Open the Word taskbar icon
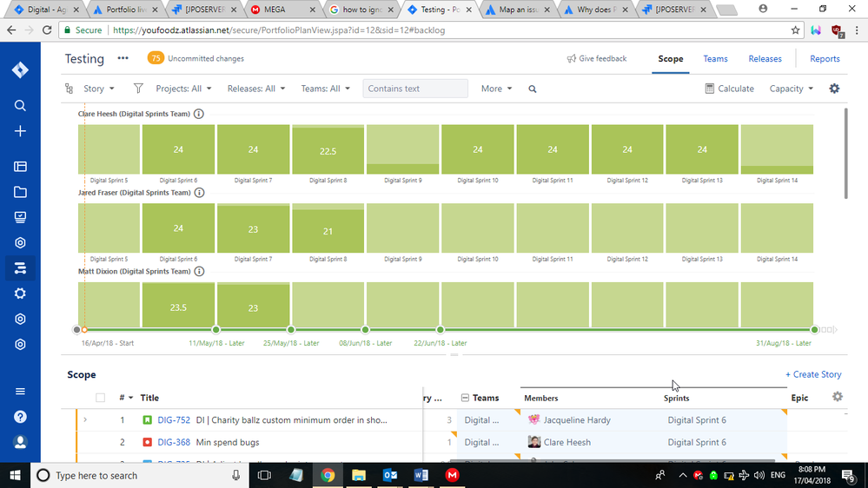Screen dimensions: 868x488 click(421, 475)
